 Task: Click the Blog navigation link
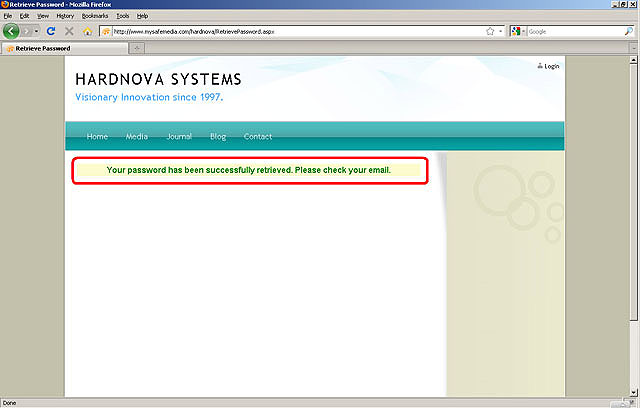tap(218, 136)
